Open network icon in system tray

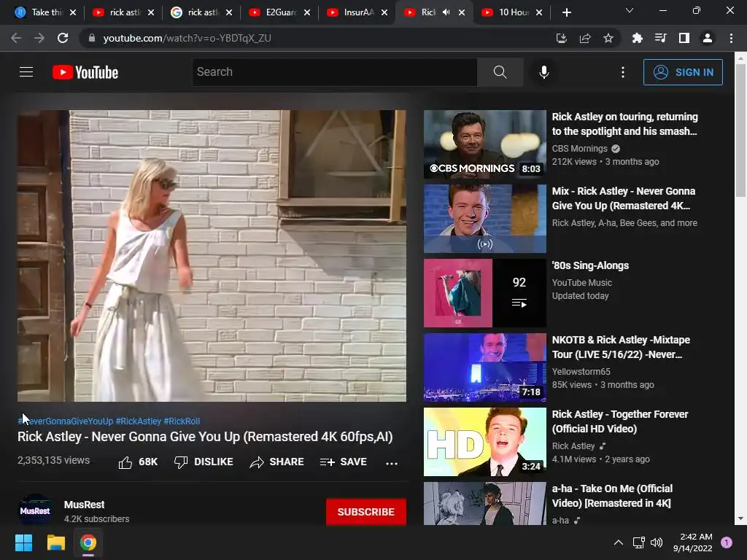638,542
